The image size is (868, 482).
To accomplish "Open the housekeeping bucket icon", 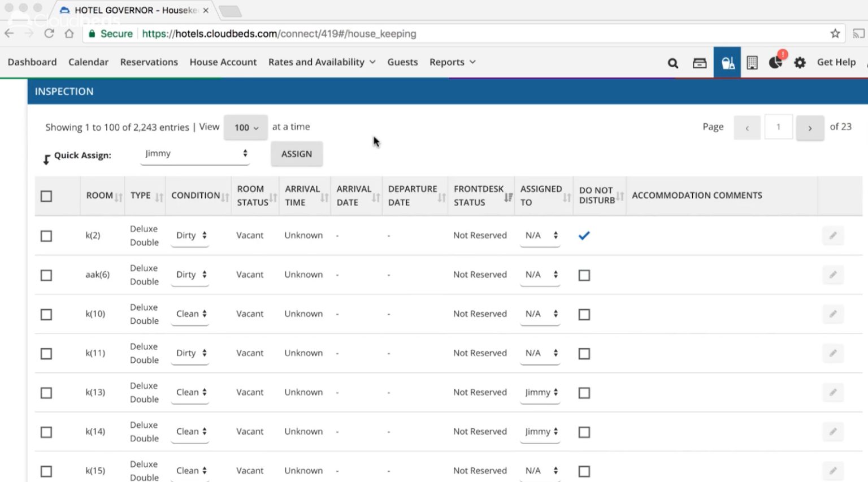I will 727,62.
